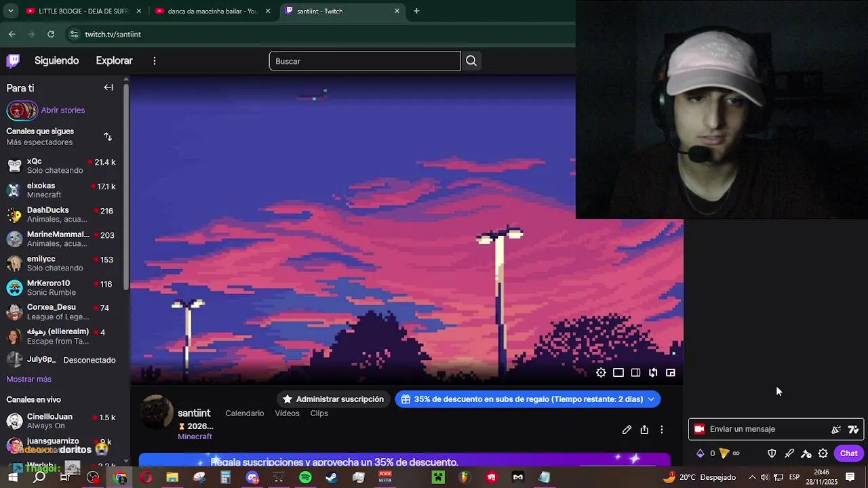Screen dimensions: 868x488
Task: Switch to the Calendario tab
Action: point(245,413)
